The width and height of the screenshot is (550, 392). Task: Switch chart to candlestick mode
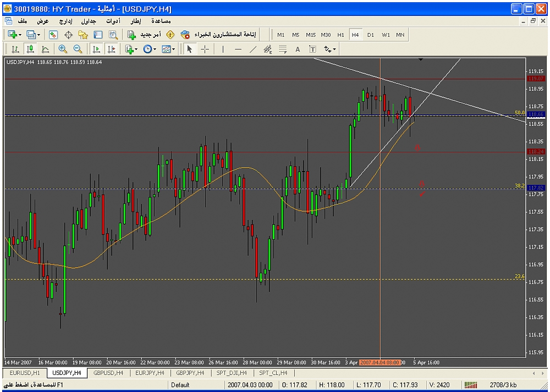30,49
